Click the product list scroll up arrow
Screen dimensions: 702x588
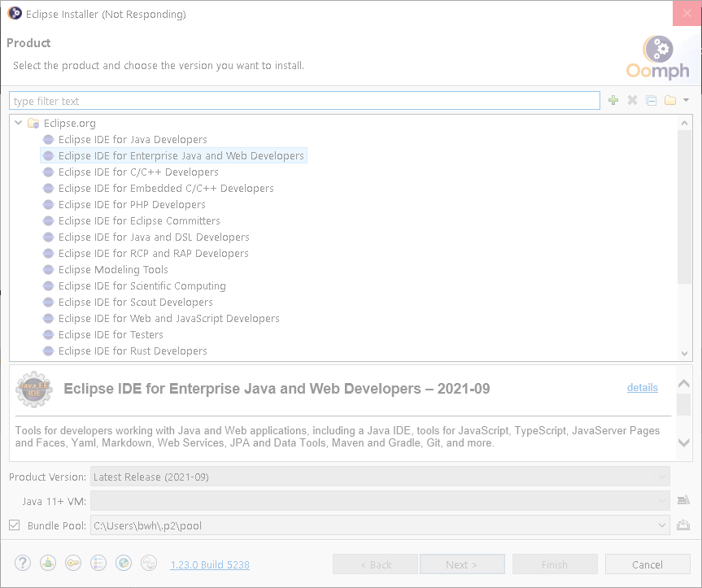(685, 123)
